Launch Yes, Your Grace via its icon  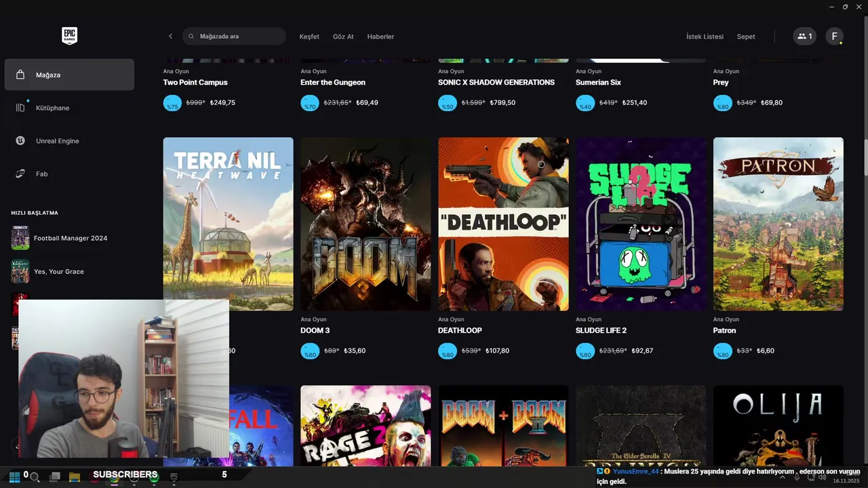[20, 271]
